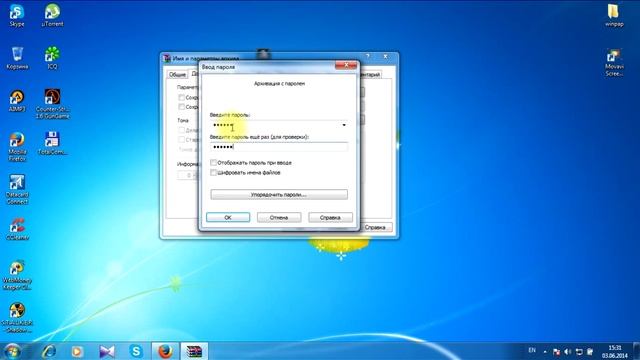The height and width of the screenshot is (360, 640).
Task: Open the Recycle Bin desktop icon
Action: point(17,57)
